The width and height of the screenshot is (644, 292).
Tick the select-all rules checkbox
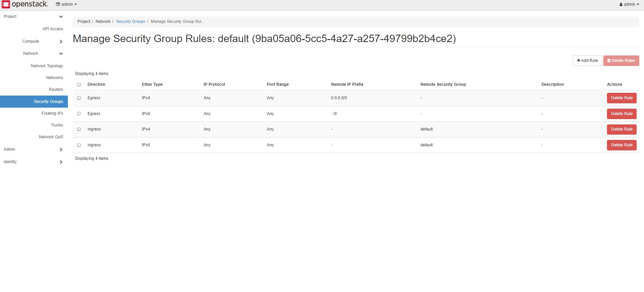(x=79, y=84)
